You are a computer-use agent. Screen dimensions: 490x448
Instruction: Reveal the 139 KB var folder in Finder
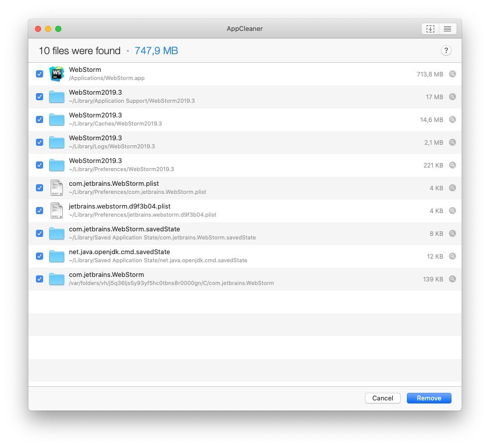tap(452, 279)
